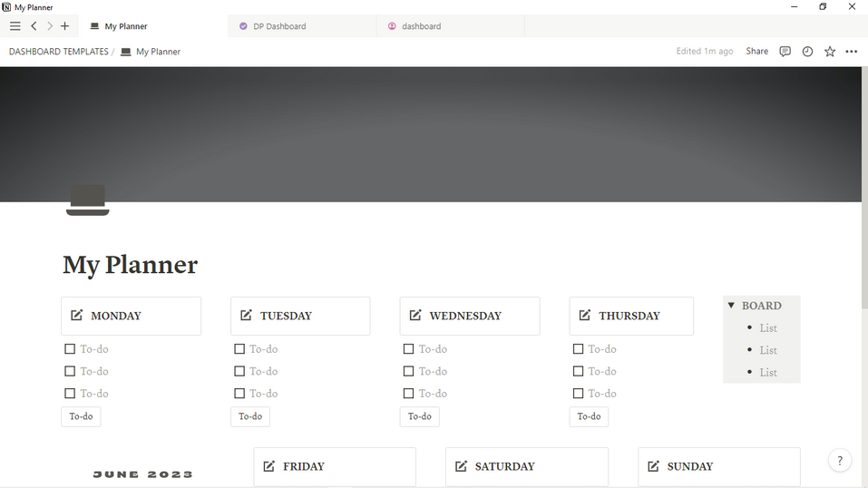
Task: Open the three-dot page options menu
Action: click(x=851, y=52)
